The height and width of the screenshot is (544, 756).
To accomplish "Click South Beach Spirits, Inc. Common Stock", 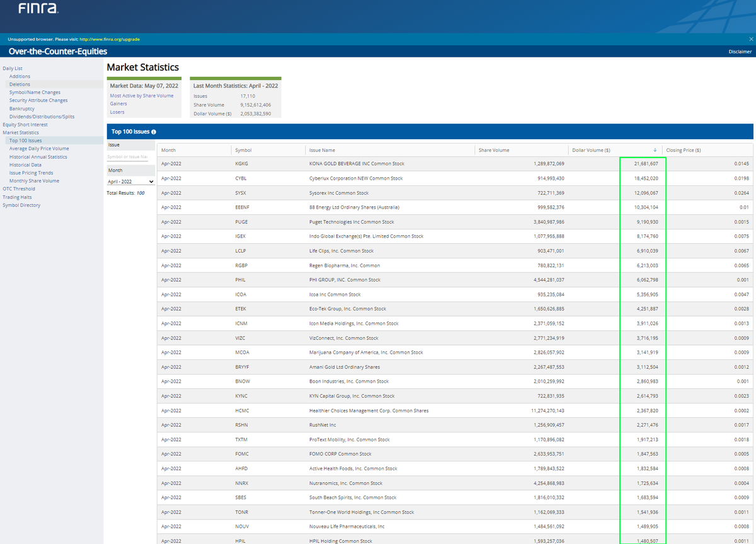I will (353, 497).
